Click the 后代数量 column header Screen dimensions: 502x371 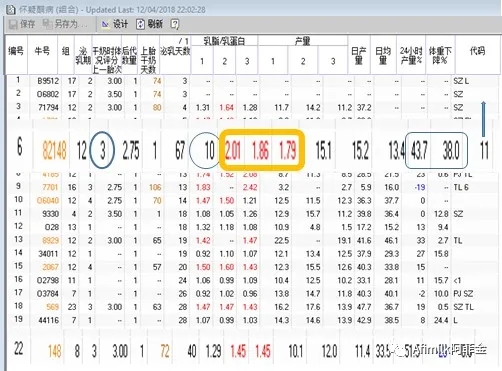(x=129, y=55)
